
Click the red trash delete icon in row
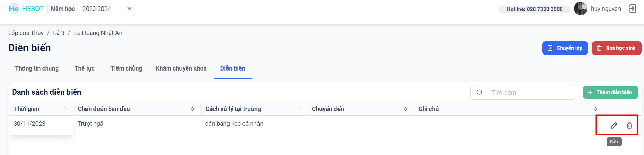(629, 126)
